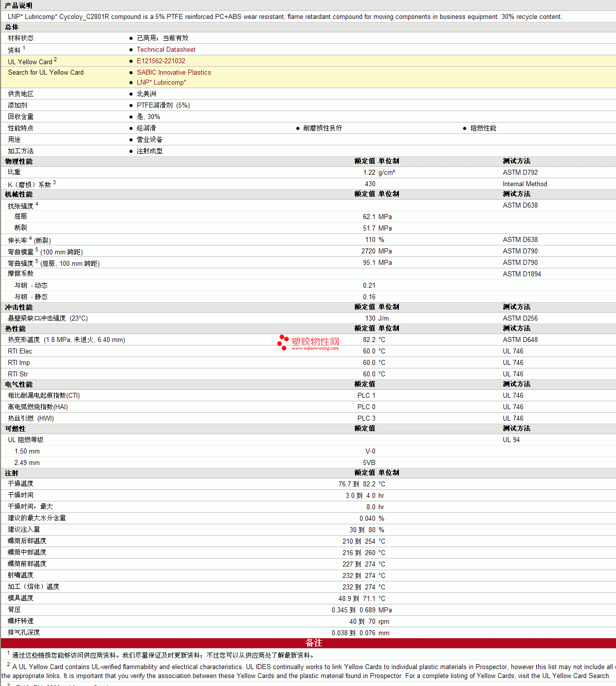Select the break strength value 51.7
The image size is (616, 686).
(x=370, y=229)
